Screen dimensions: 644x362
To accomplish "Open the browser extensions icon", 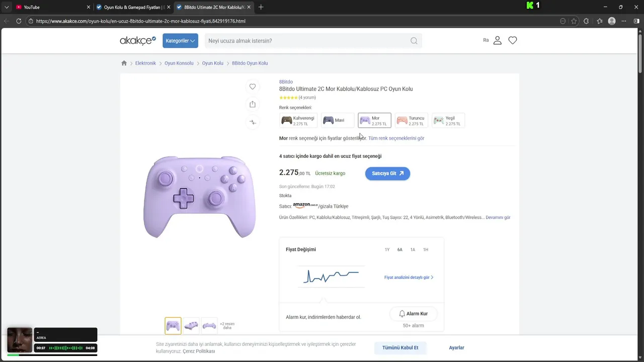I will (586, 21).
